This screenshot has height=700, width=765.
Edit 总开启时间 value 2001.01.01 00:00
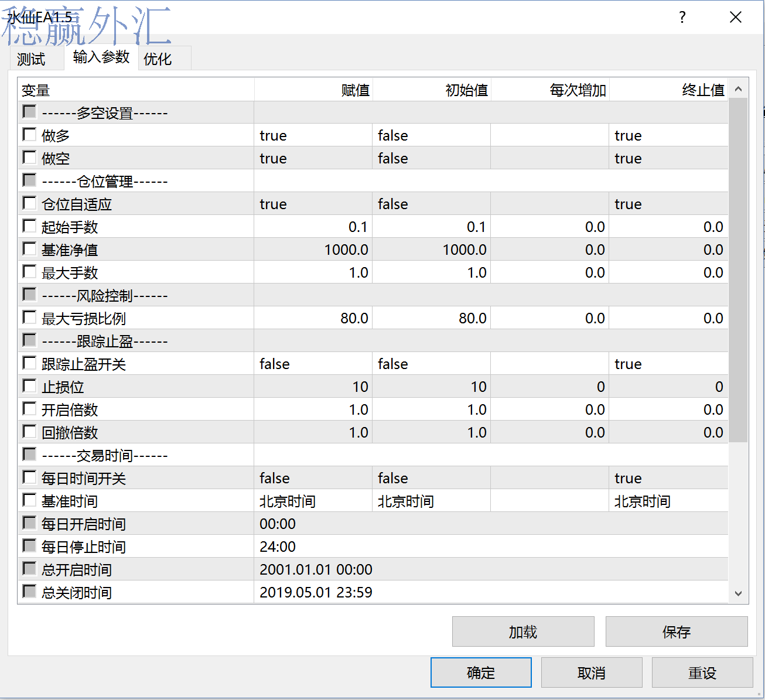[x=491, y=569]
